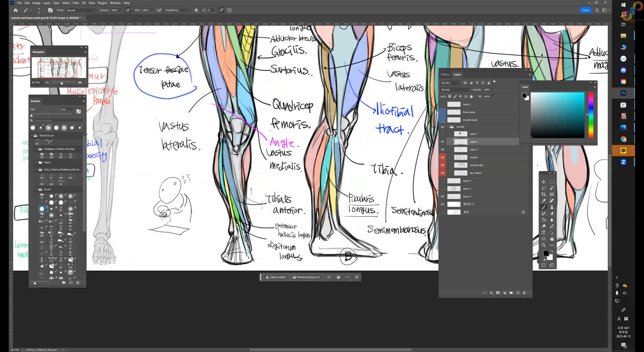Select the Dodge tool
Viewport: 644px width, 352px height.
543,226
